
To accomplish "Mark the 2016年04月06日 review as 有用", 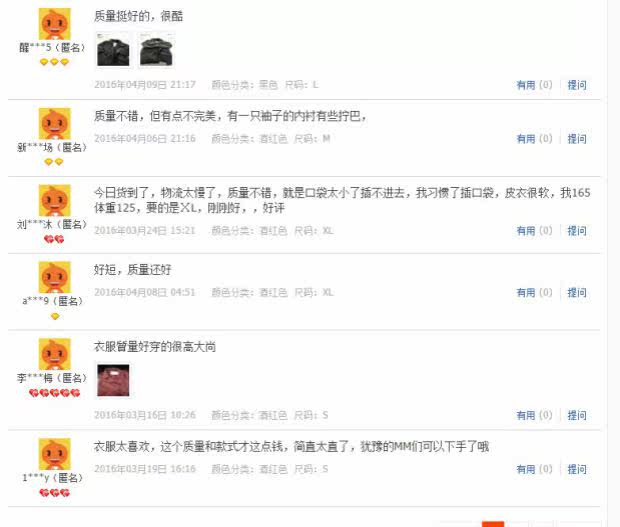I will 534,138.
